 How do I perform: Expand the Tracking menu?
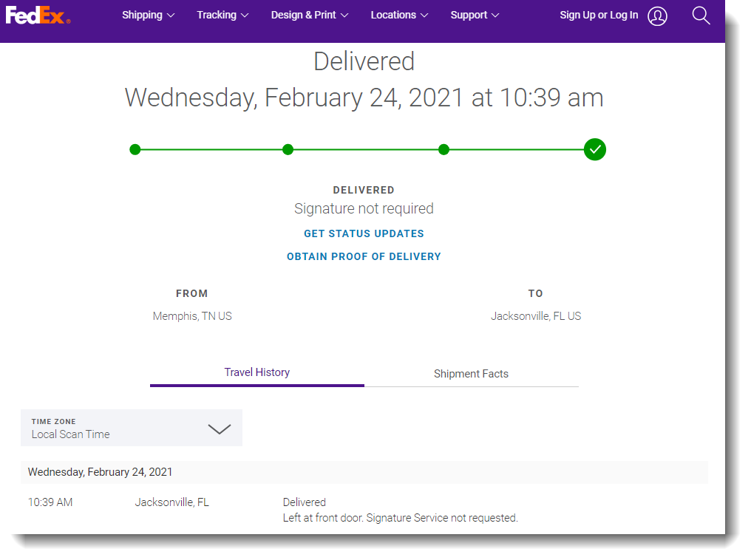pos(222,15)
